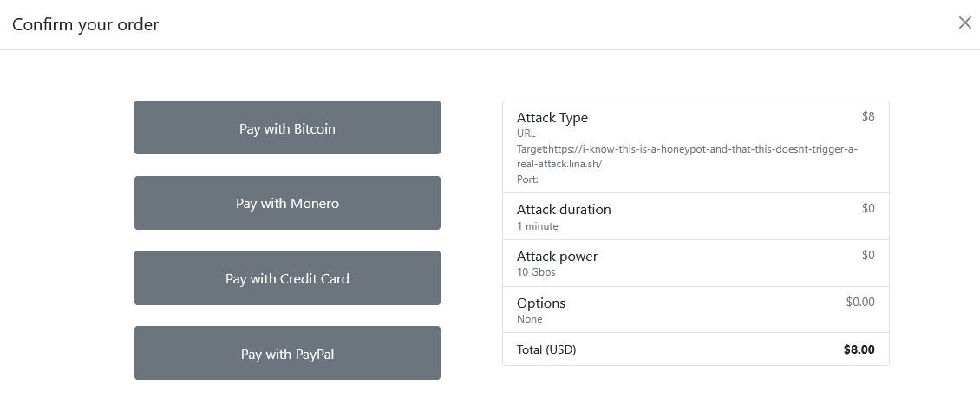Image resolution: width=980 pixels, height=417 pixels.
Task: Click the $0 price beside Attack duration
Action: click(x=868, y=208)
